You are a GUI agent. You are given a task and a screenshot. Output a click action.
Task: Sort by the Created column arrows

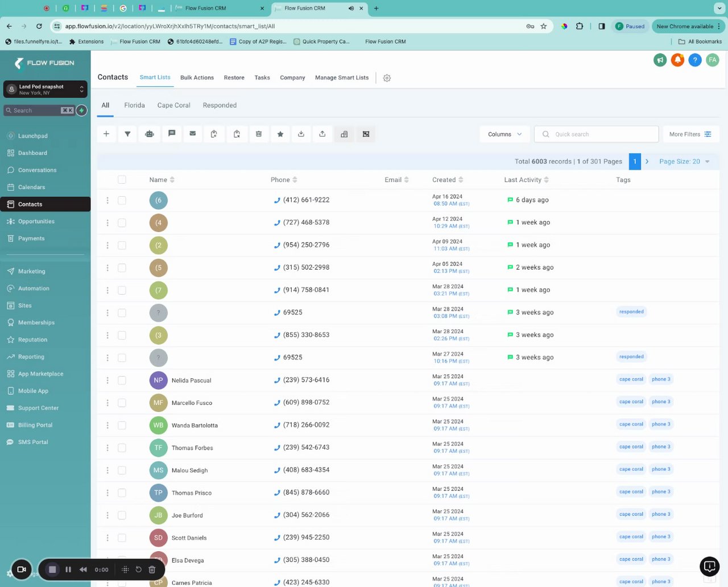461,180
